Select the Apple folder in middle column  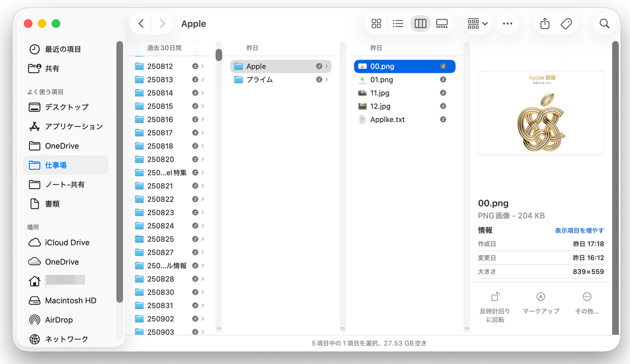click(281, 67)
